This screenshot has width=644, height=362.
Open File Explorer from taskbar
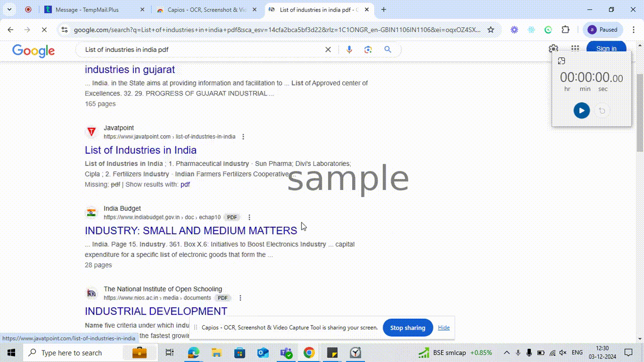216,353
